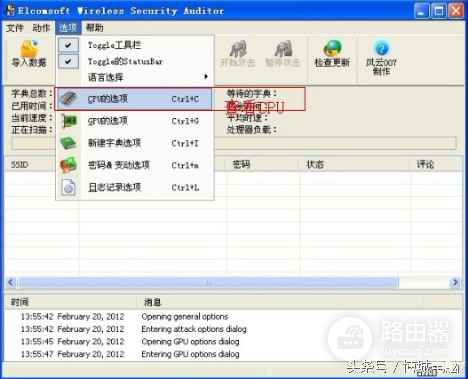Close the Wireless Security Auditor window
Screen dimensions: 468x379
(x=456, y=11)
